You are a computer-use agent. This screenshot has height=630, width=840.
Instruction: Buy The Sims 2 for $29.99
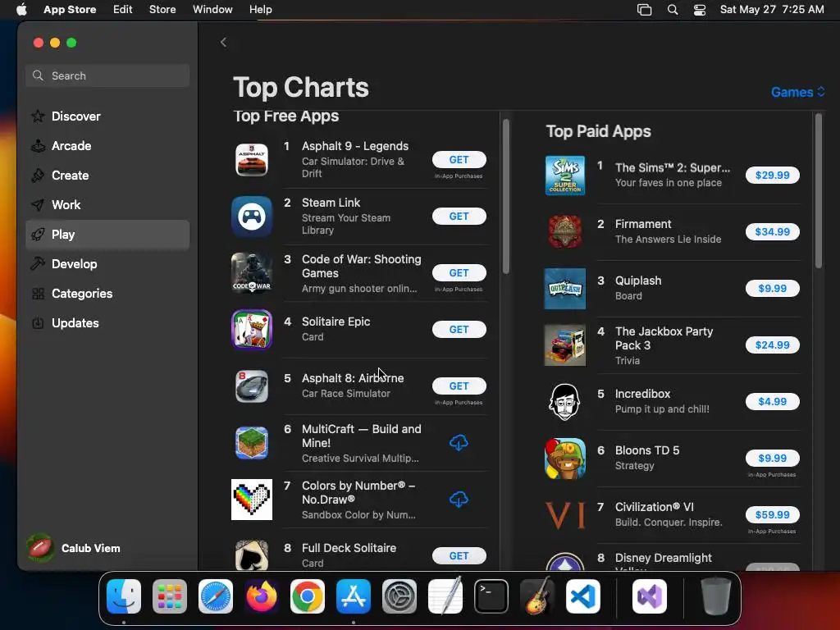coord(772,176)
